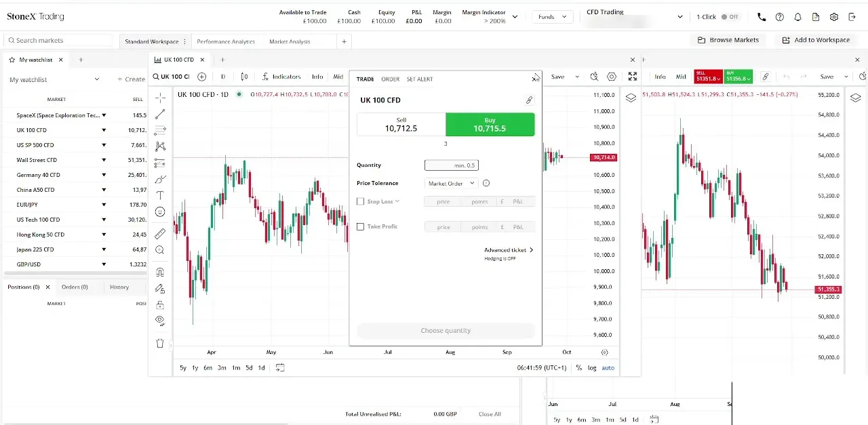
Task: Open the emoji icons tool
Action: pos(160,211)
